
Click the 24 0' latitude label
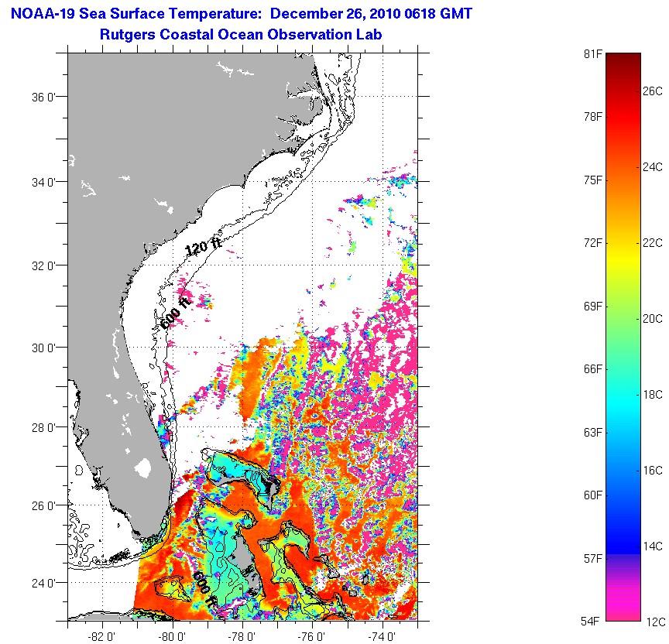(43, 583)
